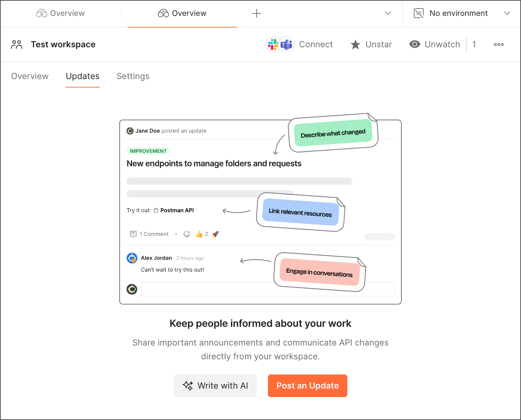The height and width of the screenshot is (420, 521).
Task: Click the sparkle AI icon
Action: pyautogui.click(x=188, y=386)
